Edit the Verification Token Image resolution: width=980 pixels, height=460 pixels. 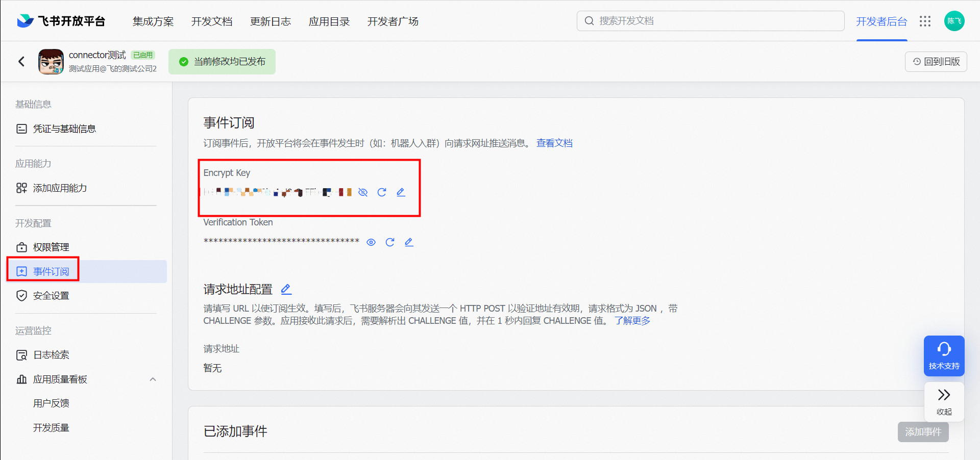409,242
